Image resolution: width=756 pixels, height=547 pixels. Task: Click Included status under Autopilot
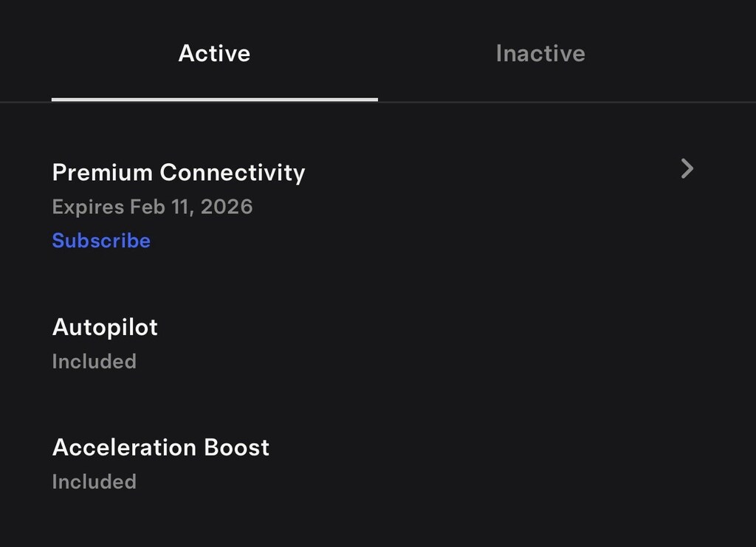(94, 361)
